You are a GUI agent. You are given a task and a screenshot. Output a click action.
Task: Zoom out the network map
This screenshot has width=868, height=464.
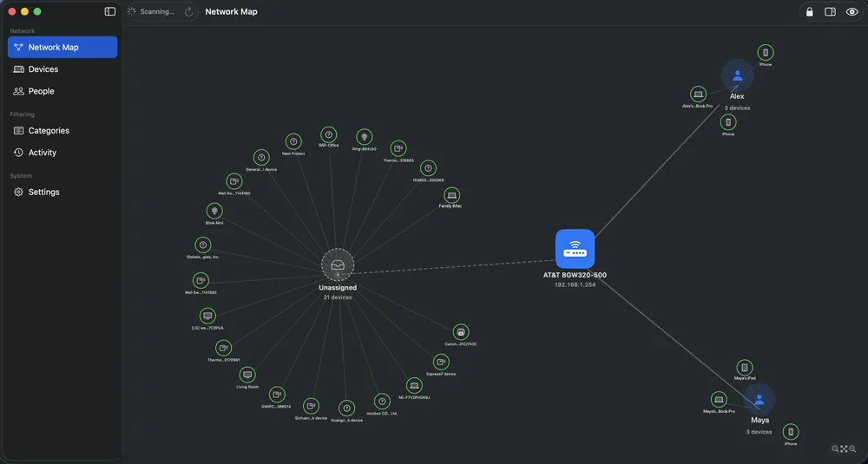point(835,449)
